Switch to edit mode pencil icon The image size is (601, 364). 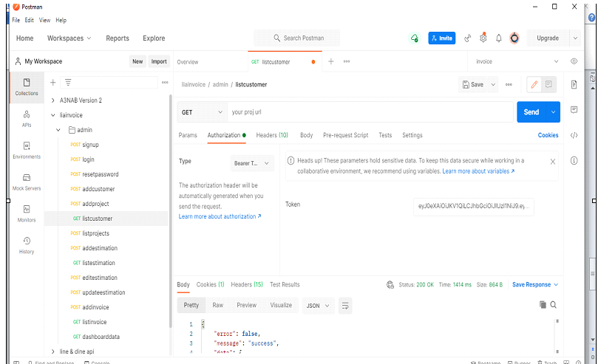534,85
